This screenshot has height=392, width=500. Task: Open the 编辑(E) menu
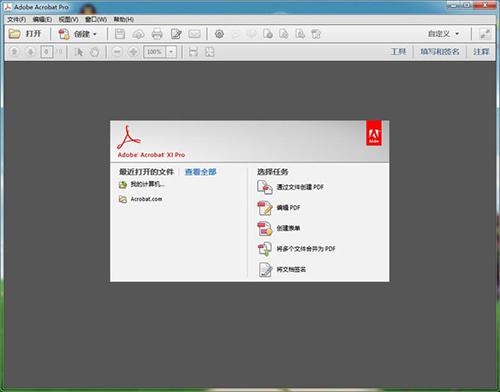[42, 20]
